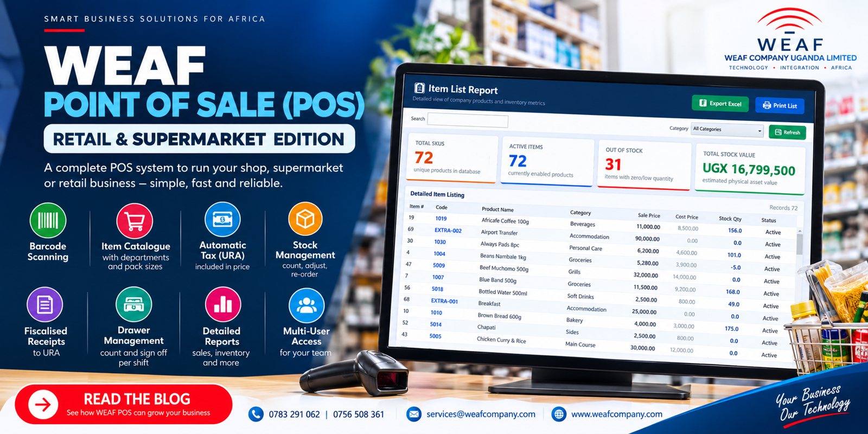The height and width of the screenshot is (434, 868).
Task: Click the Refresh button
Action: coord(787,132)
